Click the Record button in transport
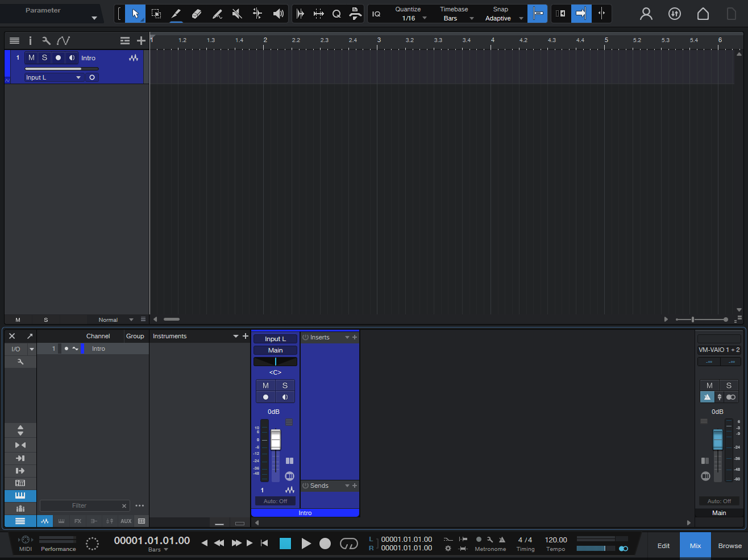This screenshot has height=560, width=748. coord(325,544)
